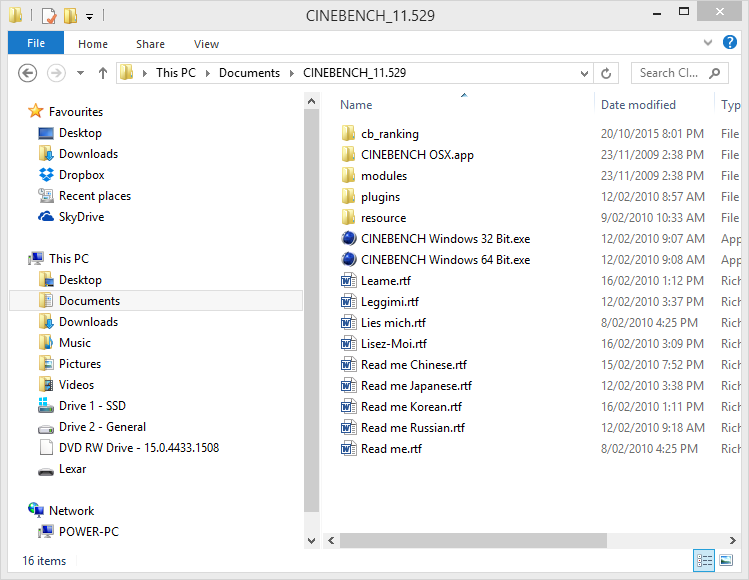
Task: Click the search magnifier icon
Action: pos(715,73)
